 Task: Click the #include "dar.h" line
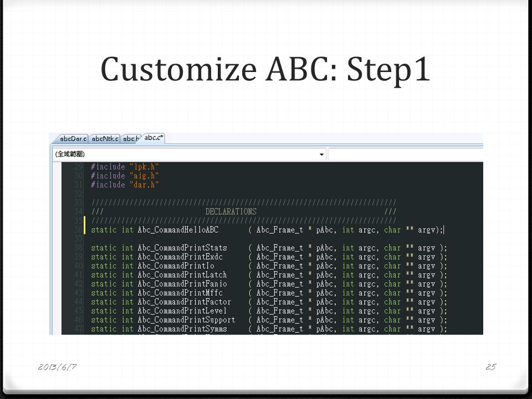125,185
